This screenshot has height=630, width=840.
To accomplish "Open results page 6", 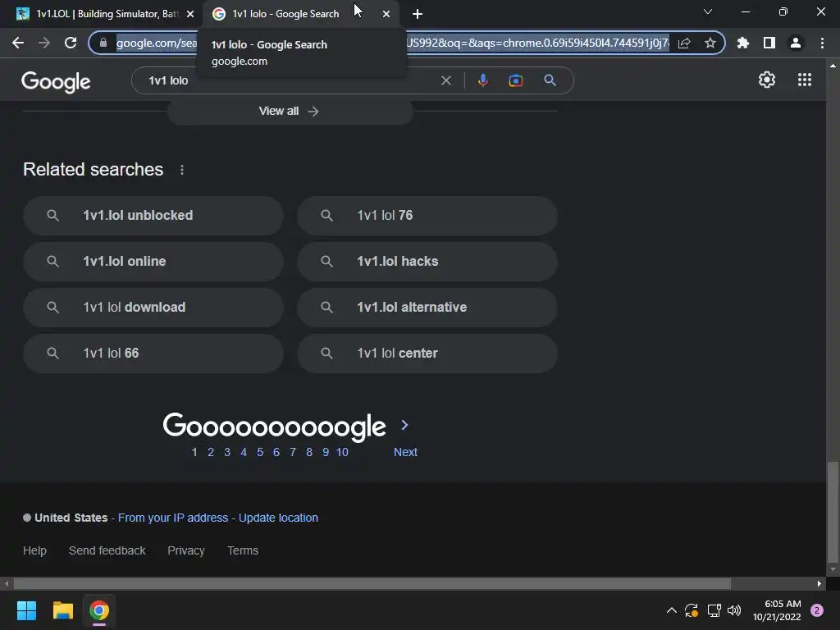I will [x=276, y=452].
